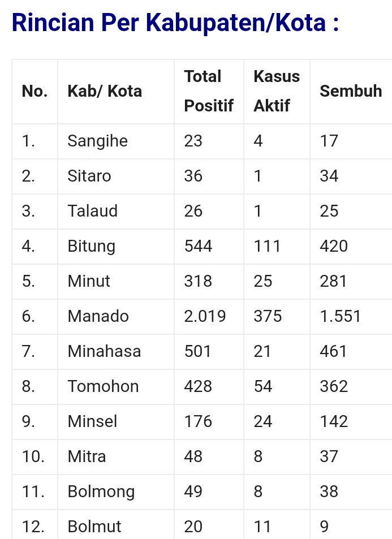Click Minahasa's kasus aktif value 21
This screenshot has height=539, width=392.
tap(262, 351)
